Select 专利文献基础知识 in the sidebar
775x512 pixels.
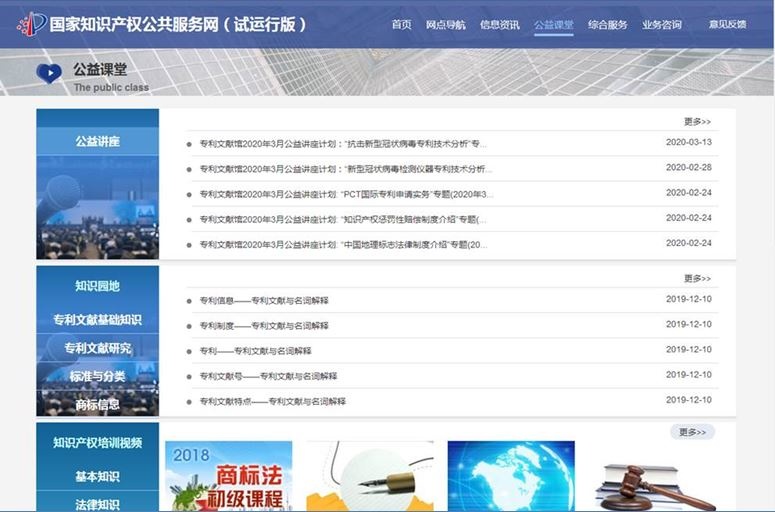97,319
